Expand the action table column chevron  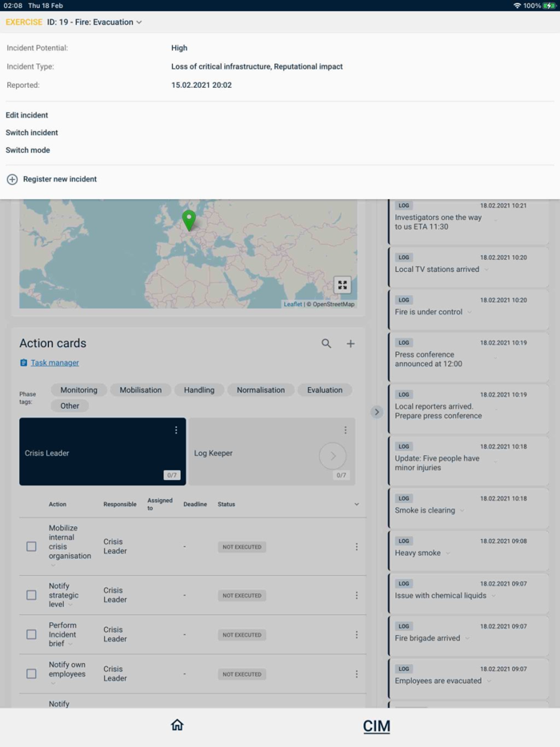pyautogui.click(x=357, y=504)
